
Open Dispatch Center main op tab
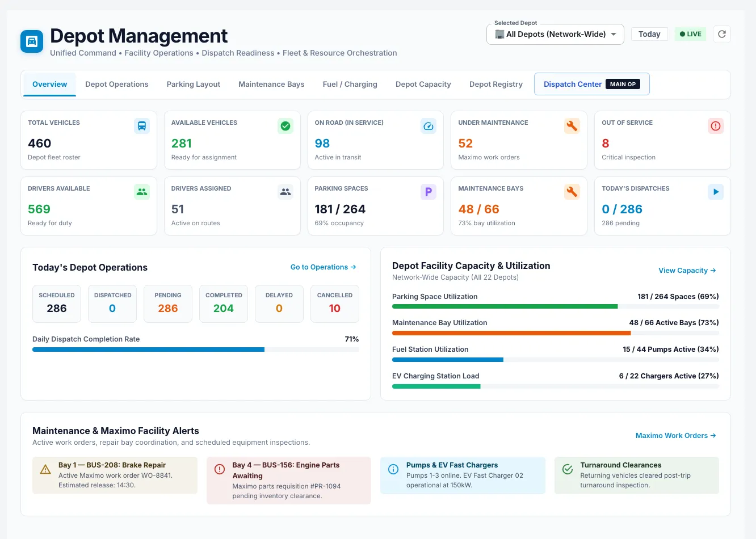pyautogui.click(x=592, y=84)
